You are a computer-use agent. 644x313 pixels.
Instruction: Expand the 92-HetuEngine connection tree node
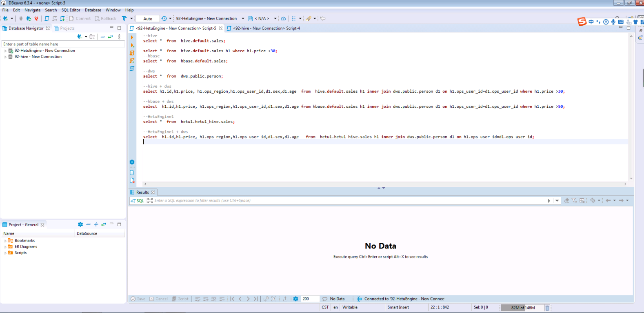5,51
